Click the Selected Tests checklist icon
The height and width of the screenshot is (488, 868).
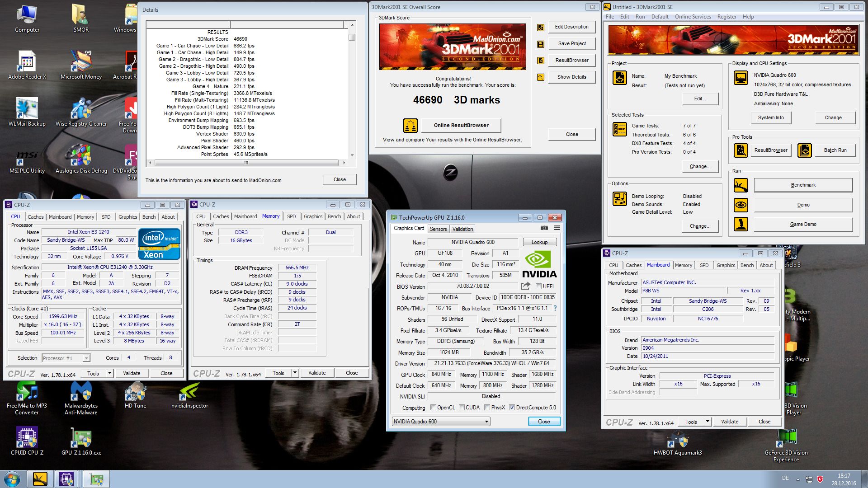(619, 129)
